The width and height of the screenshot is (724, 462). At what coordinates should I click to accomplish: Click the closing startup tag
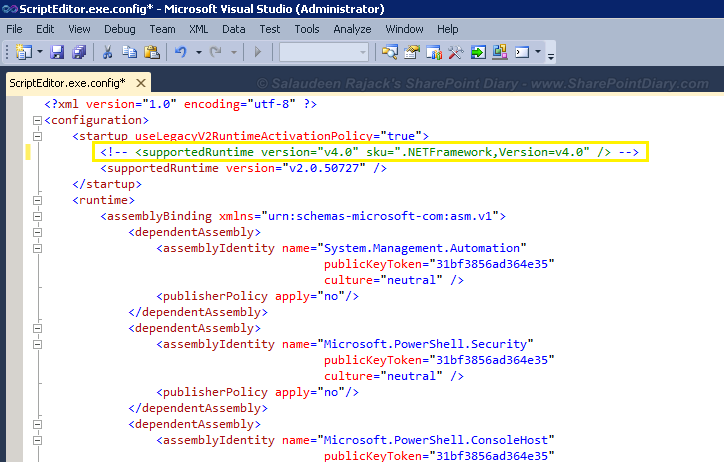click(107, 184)
